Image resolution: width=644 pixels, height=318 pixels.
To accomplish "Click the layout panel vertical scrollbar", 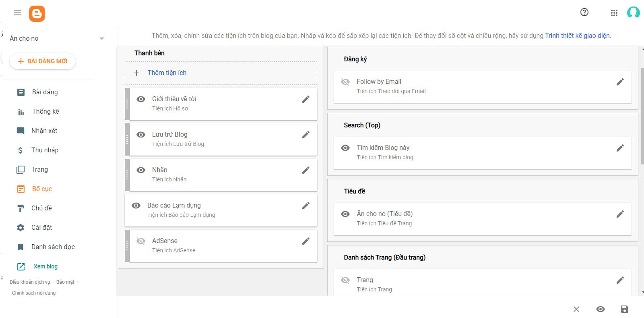I will coord(642,116).
